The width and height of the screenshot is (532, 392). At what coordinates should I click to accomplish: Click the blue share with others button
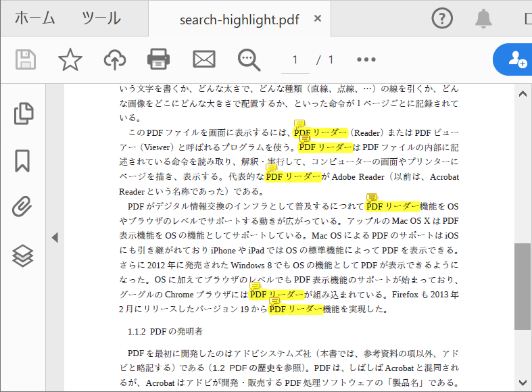pos(513,59)
